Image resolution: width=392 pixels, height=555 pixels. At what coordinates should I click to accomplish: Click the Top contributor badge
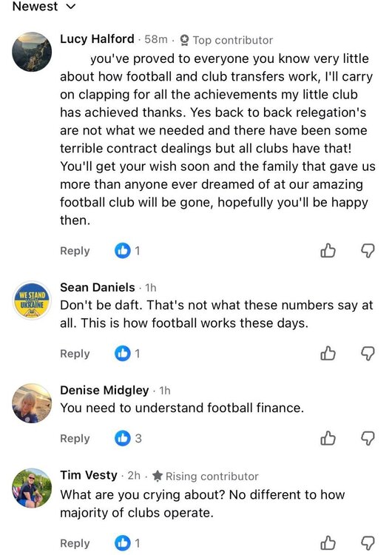coord(226,40)
